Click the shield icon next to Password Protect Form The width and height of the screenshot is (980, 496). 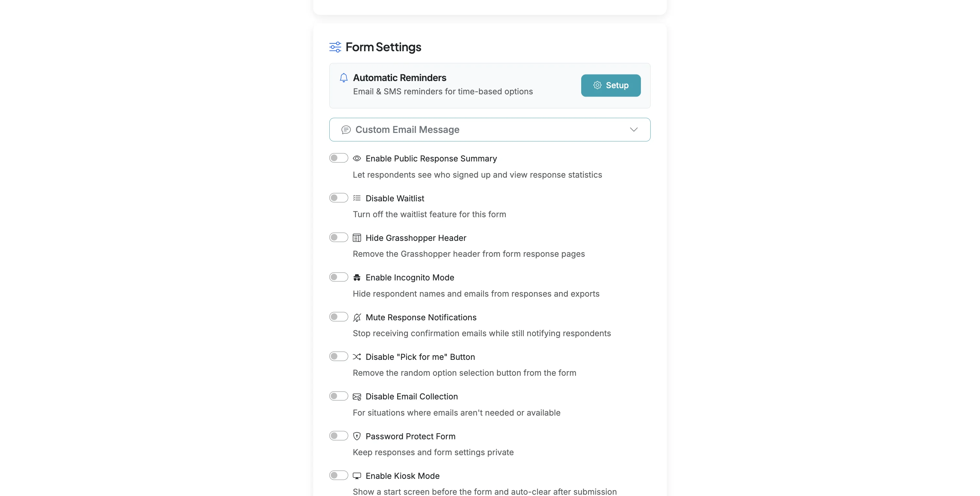pos(357,436)
